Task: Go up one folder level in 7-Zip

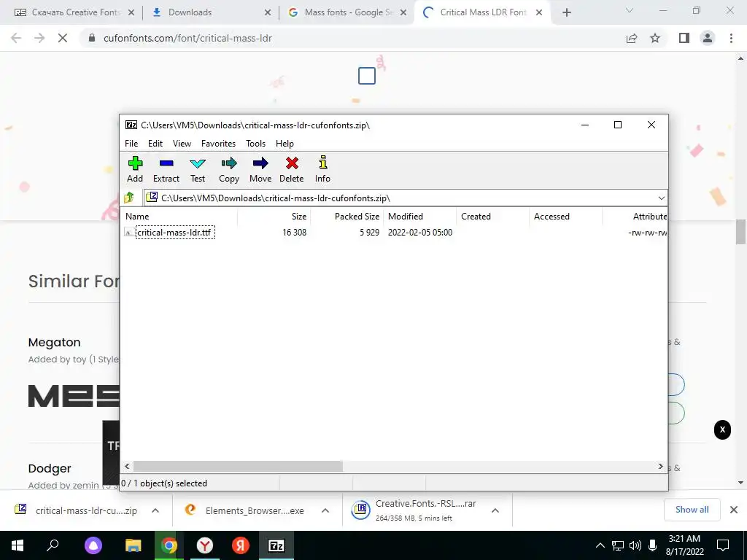Action: pyautogui.click(x=129, y=198)
